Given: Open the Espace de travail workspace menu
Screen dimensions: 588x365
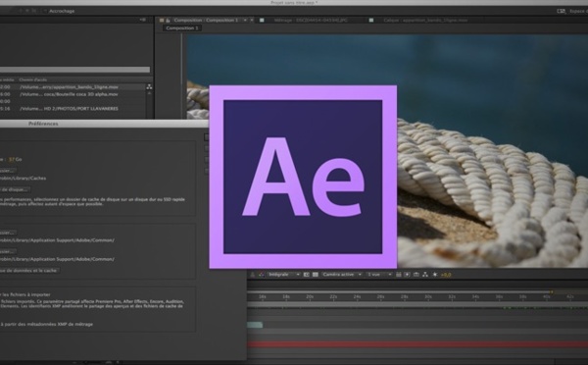Looking at the screenshot, I should click(x=578, y=11).
